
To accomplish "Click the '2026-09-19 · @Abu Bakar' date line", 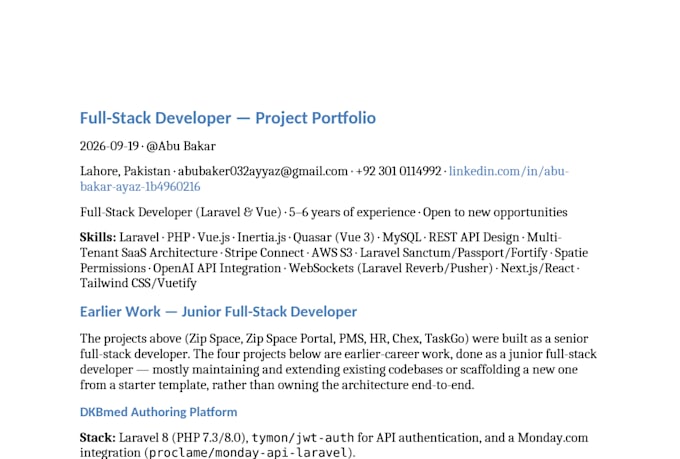I will [147, 146].
